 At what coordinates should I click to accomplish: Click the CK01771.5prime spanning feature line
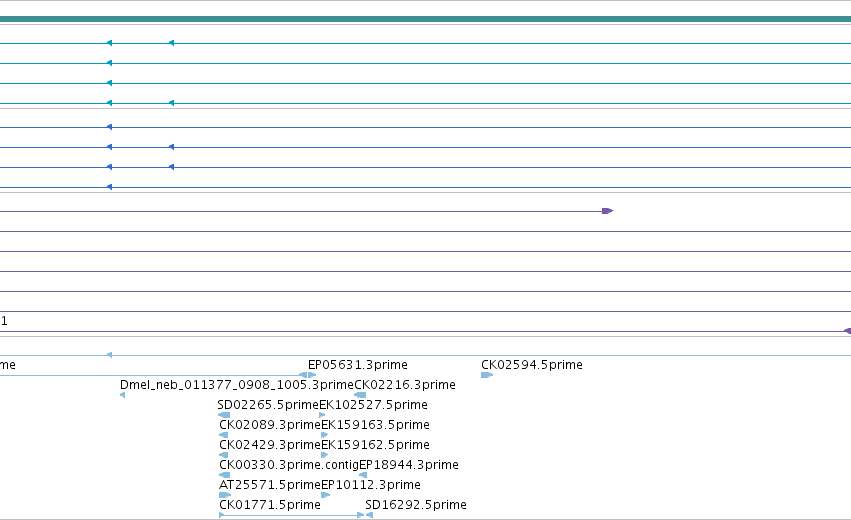pos(291,515)
